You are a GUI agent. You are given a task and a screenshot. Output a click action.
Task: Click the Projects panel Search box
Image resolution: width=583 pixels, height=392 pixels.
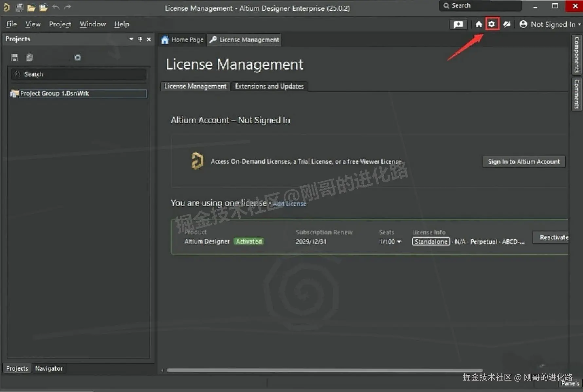click(x=79, y=74)
